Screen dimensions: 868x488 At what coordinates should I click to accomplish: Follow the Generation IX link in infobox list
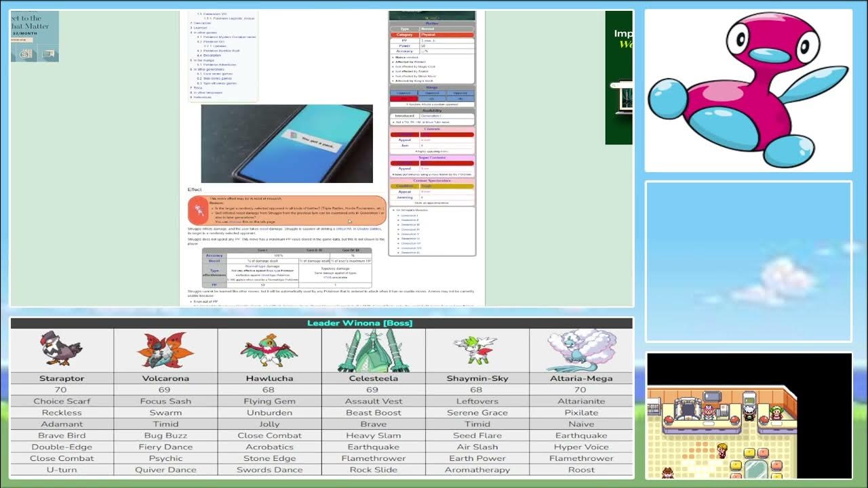[x=410, y=253]
